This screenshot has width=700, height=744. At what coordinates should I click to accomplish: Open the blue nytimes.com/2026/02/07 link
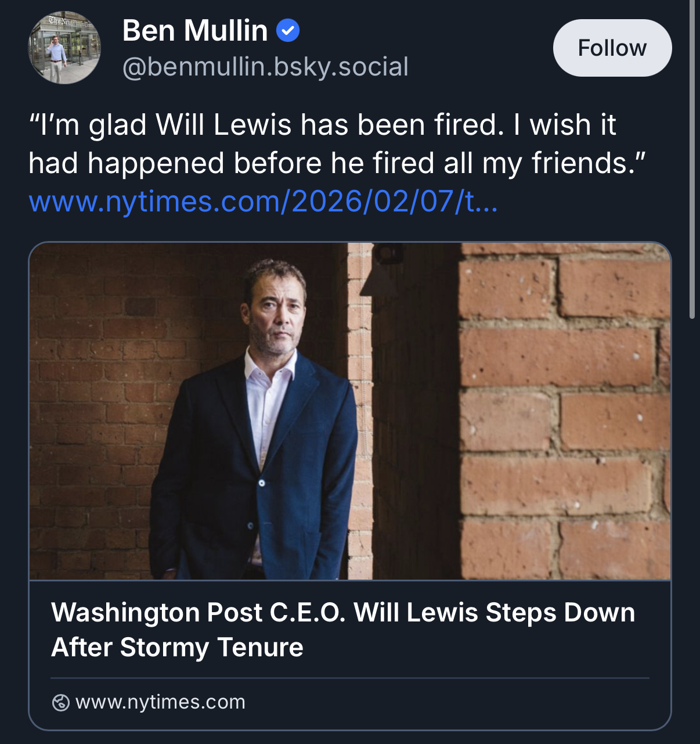click(263, 202)
